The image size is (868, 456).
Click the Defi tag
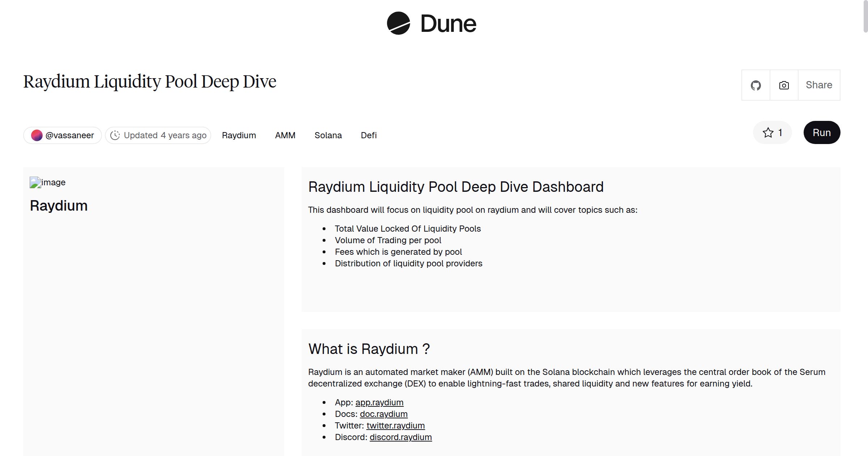click(369, 135)
